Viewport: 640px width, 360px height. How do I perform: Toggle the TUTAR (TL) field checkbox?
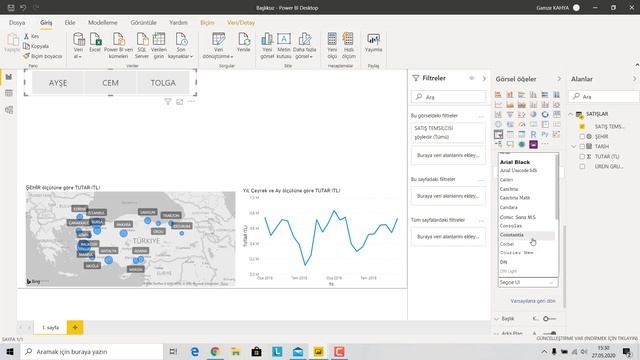pos(582,156)
